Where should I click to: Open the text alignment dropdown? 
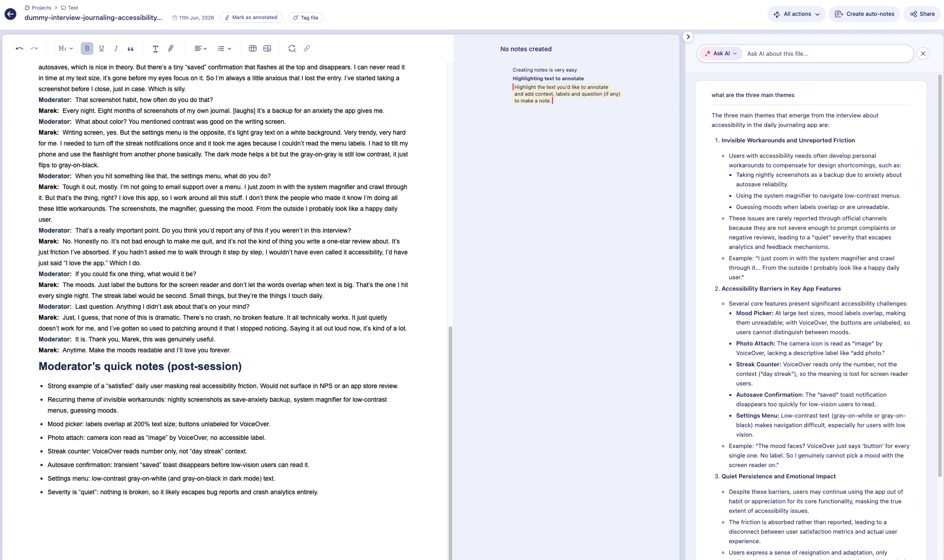click(201, 49)
